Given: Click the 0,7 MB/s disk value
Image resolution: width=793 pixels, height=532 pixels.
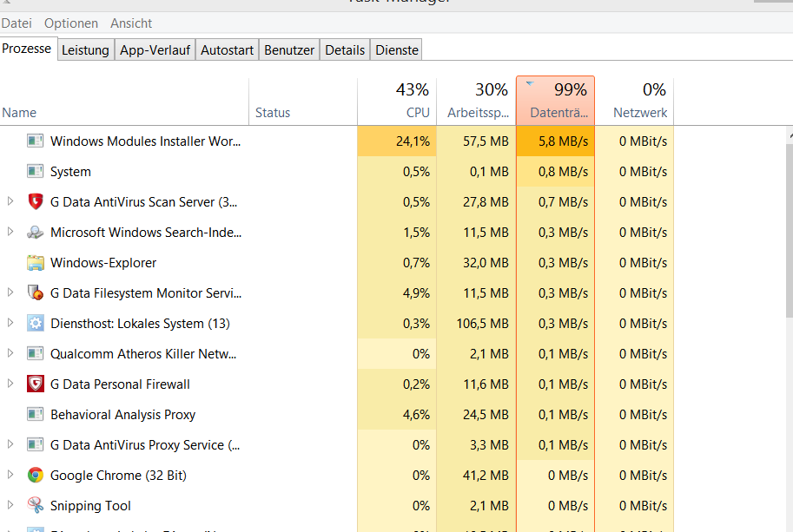Looking at the screenshot, I should (x=563, y=202).
